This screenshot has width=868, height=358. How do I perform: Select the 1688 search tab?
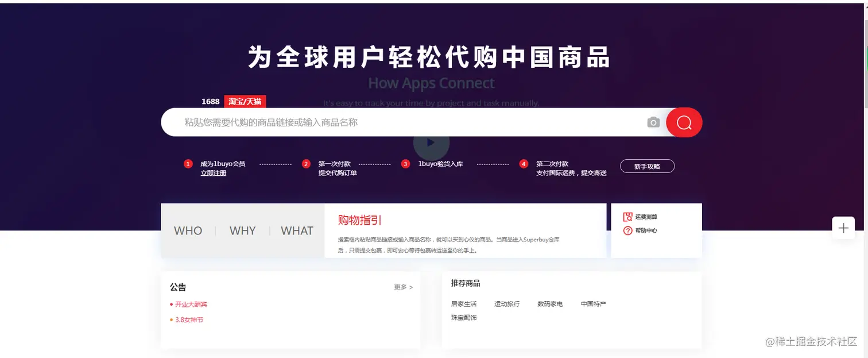click(210, 102)
